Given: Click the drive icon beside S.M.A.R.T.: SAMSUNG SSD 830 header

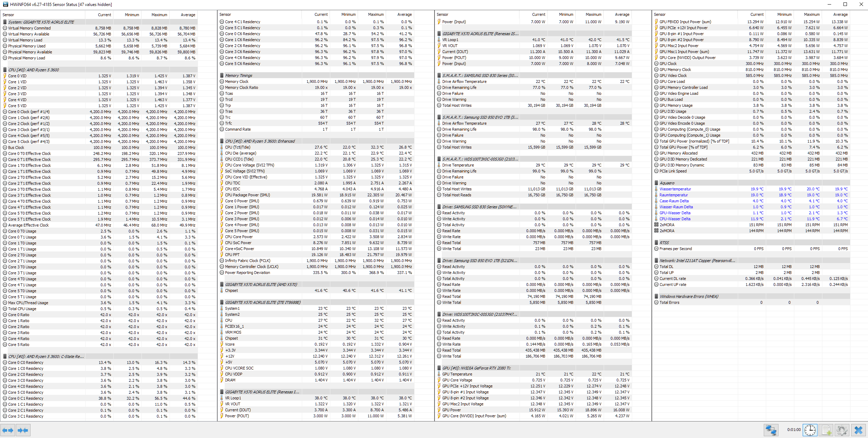Looking at the screenshot, I should click(439, 76).
